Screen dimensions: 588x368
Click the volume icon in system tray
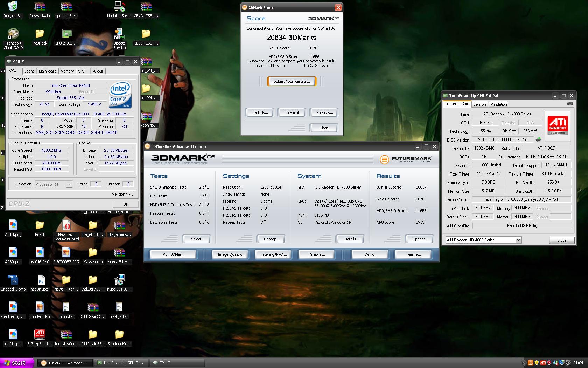pyautogui.click(x=568, y=363)
